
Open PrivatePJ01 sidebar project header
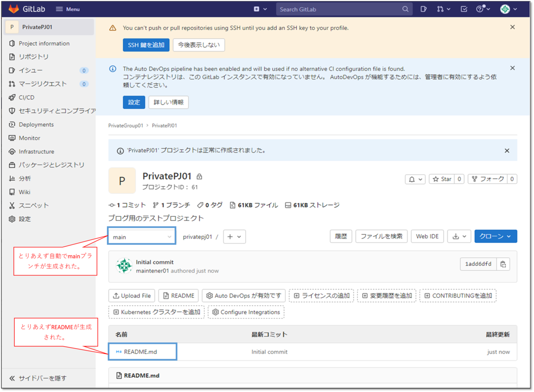[x=50, y=27]
